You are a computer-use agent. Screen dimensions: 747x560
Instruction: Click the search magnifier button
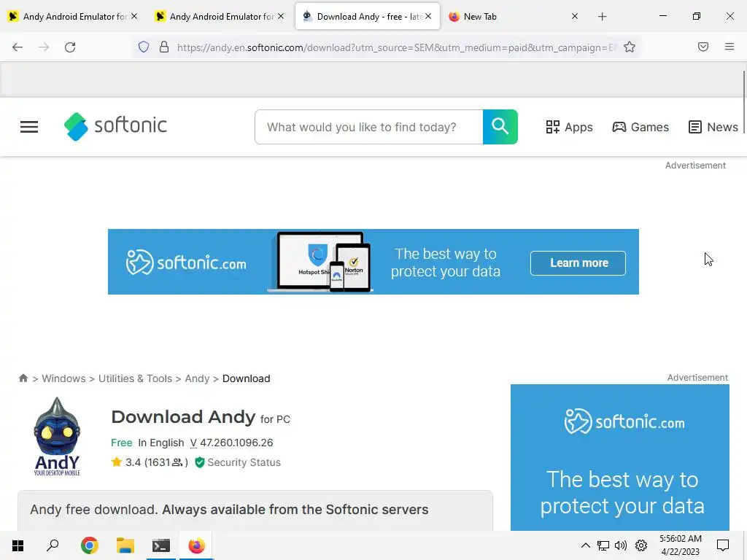pos(500,127)
